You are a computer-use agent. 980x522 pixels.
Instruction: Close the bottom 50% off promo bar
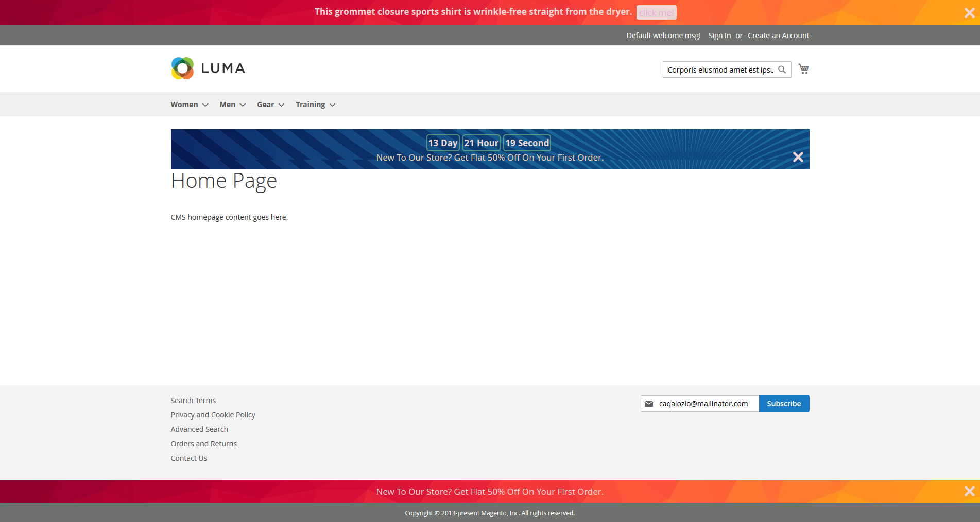coord(969,491)
